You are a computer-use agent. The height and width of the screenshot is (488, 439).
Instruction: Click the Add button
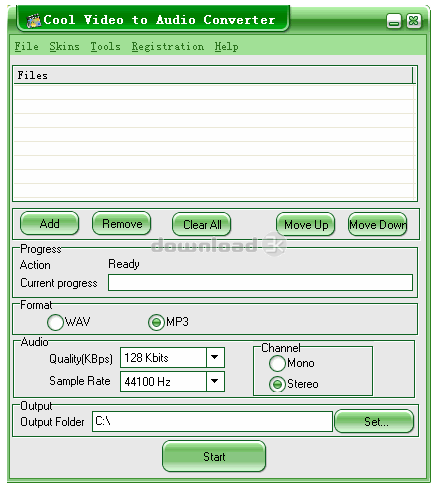point(50,224)
